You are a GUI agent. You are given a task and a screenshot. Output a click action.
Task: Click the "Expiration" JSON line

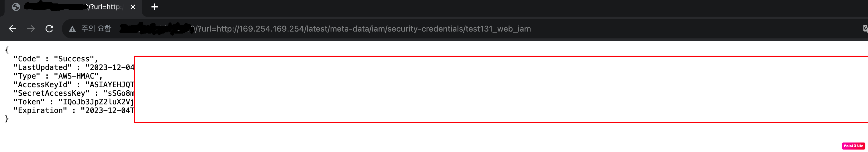click(74, 110)
